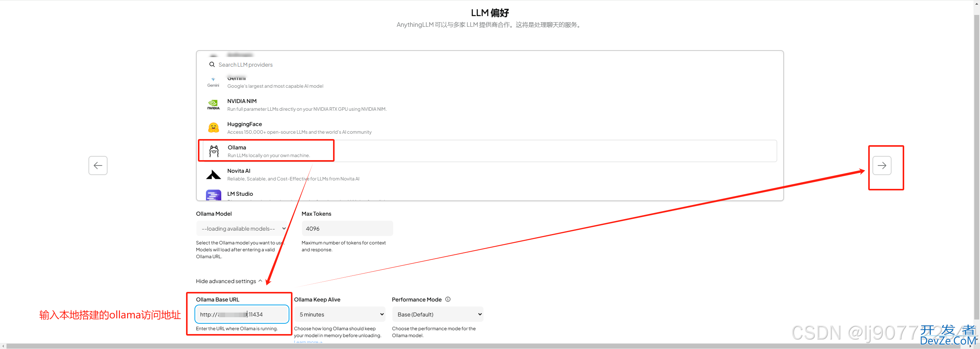Open the Performance Mode info icon
Image resolution: width=980 pixels, height=349 pixels.
pyautogui.click(x=448, y=299)
